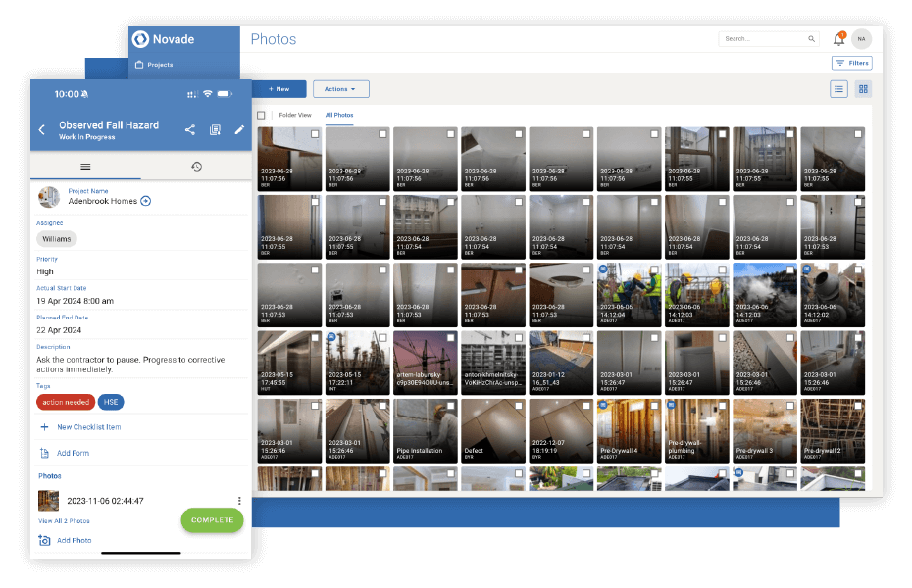Switch to list view in Photos page
The image size is (912, 588).
(838, 88)
